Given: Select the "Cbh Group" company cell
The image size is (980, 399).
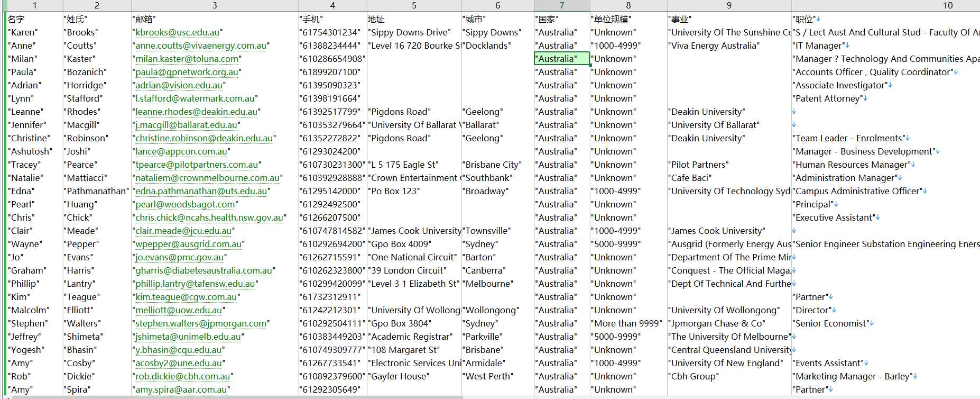Looking at the screenshot, I should [x=729, y=376].
